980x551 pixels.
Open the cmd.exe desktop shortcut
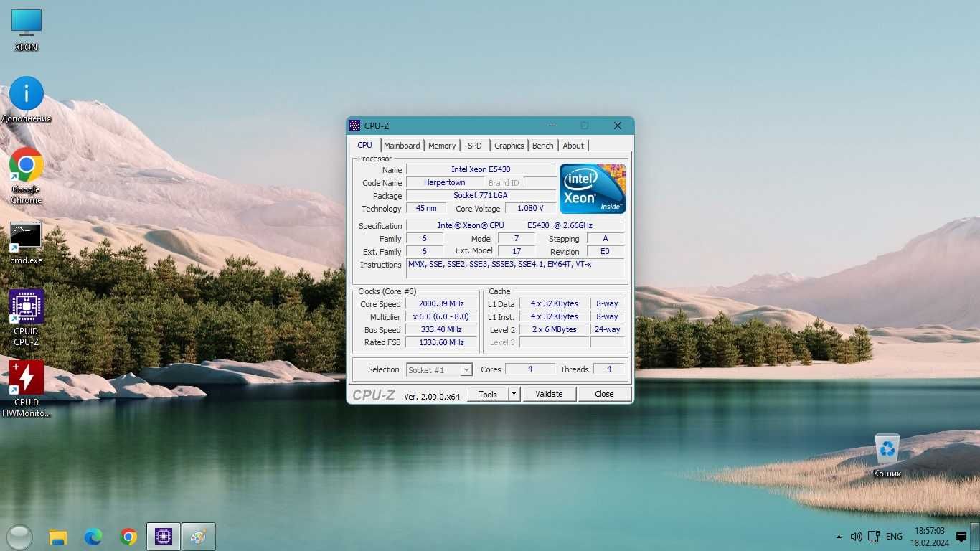pos(27,243)
